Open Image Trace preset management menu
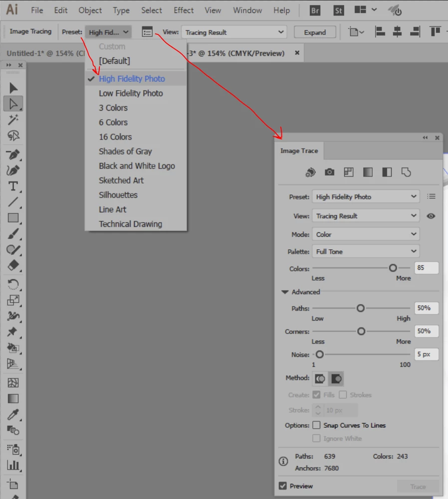Screen dimensions: 448x499 pos(431,196)
